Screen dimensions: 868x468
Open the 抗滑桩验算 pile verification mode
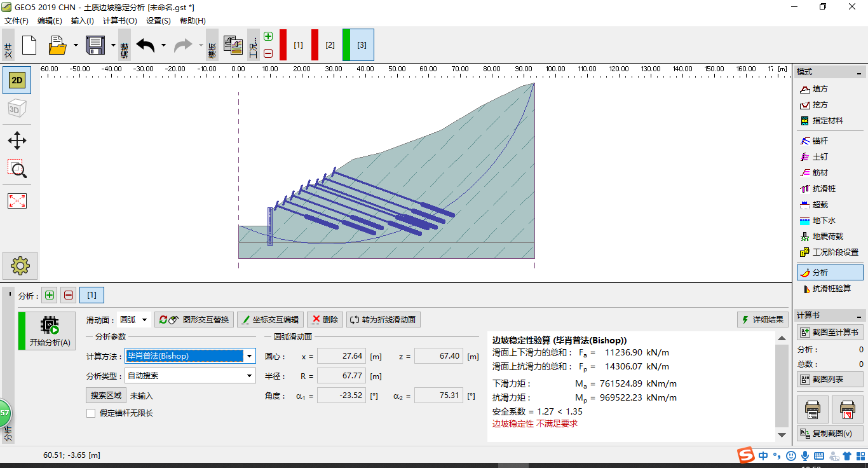[829, 289]
